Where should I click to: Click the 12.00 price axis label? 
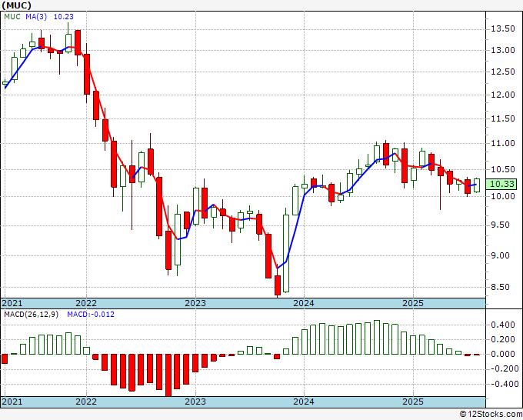503,95
